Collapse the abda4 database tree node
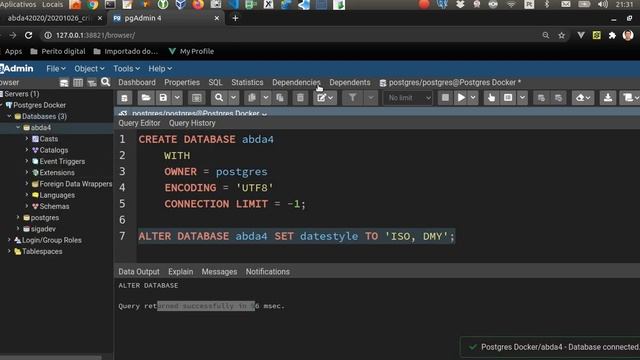Viewport: 640px width, 360px height. [x=18, y=128]
